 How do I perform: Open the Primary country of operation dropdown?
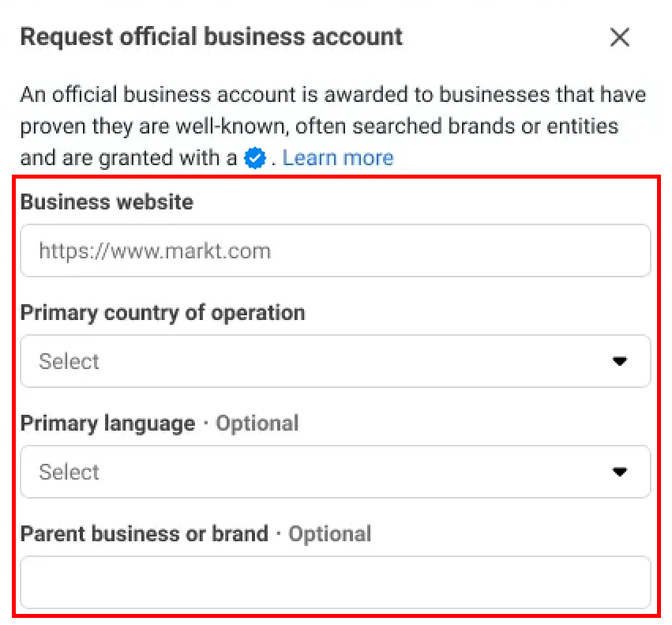point(336,361)
